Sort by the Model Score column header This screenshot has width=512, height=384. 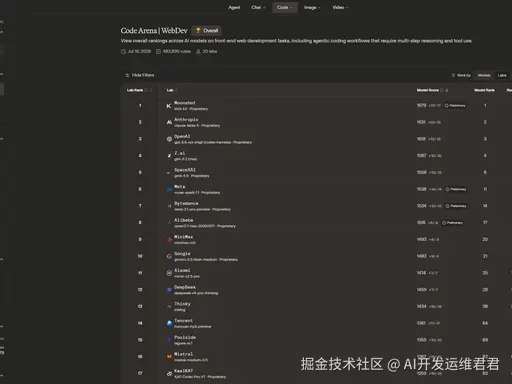428,90
